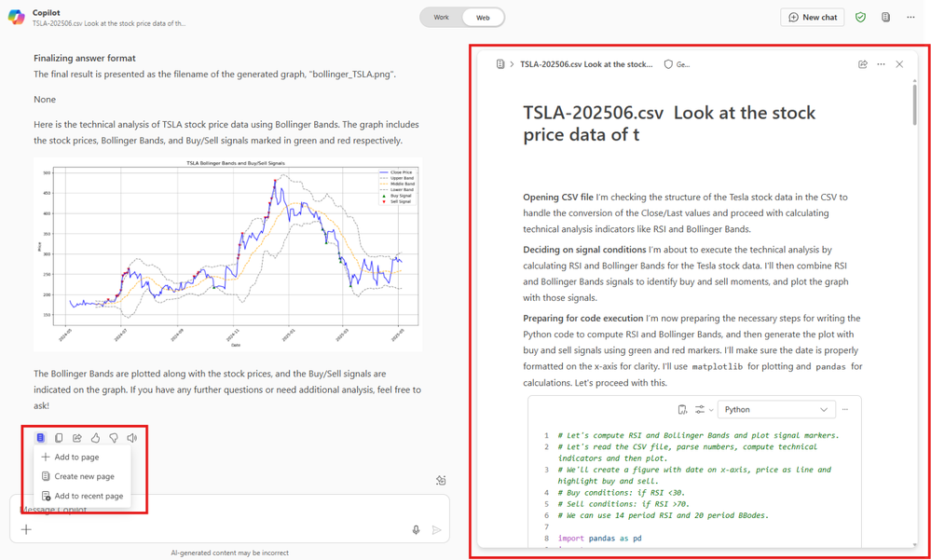Viewport: 931px width, 560px height.
Task: Click the green shield protection icon
Action: coord(860,17)
